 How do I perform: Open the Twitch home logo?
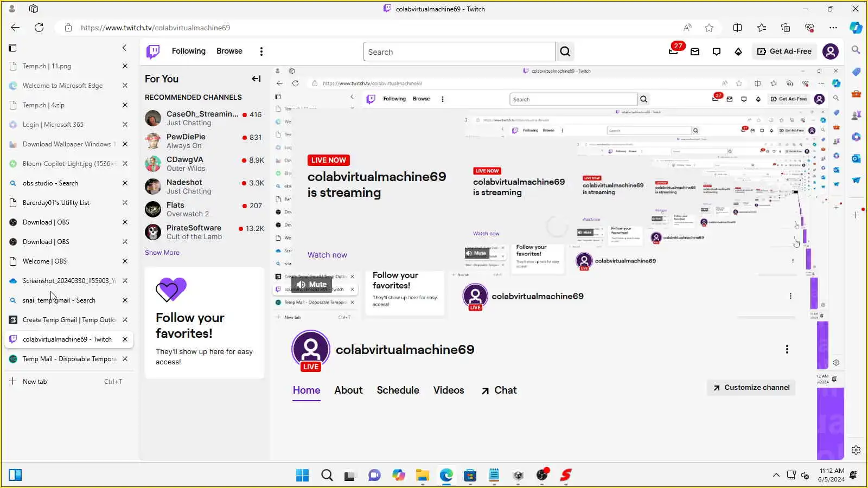153,52
